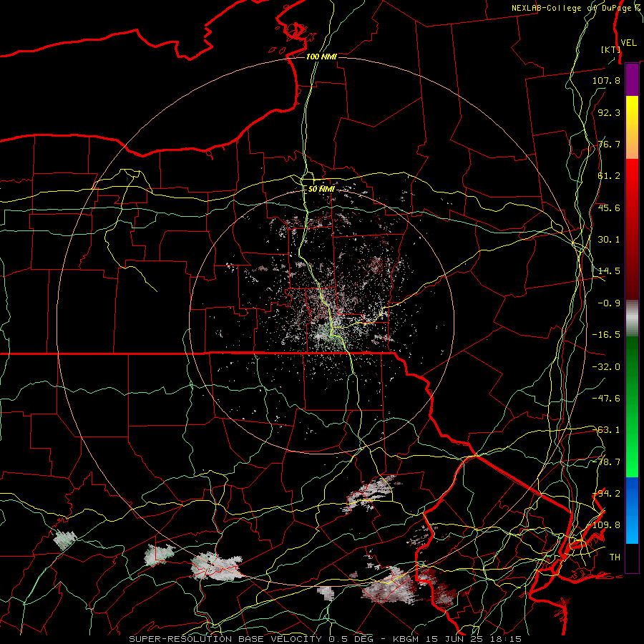Click the 30.1 velocity scale value
The width and height of the screenshot is (644, 644).
click(x=609, y=240)
